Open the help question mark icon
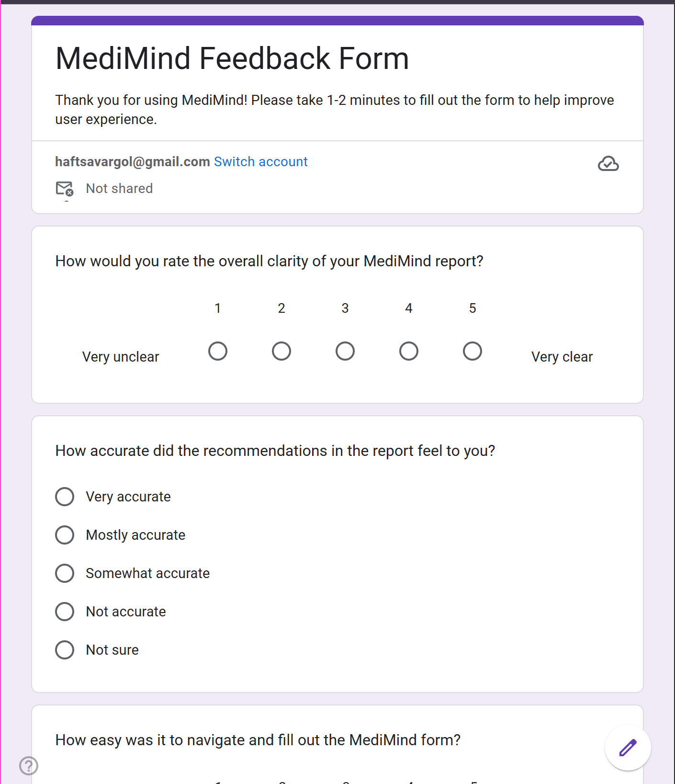675x784 pixels. point(29,765)
